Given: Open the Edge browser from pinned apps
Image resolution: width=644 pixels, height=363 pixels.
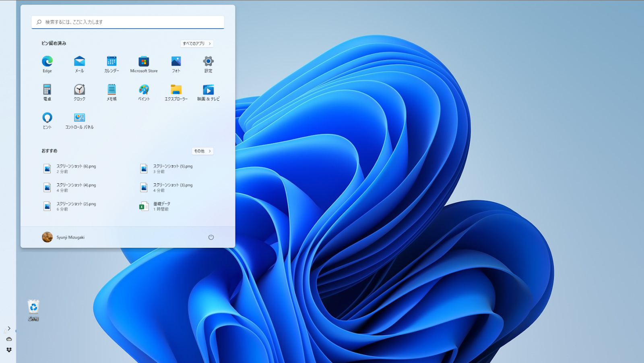Looking at the screenshot, I should coord(47,64).
